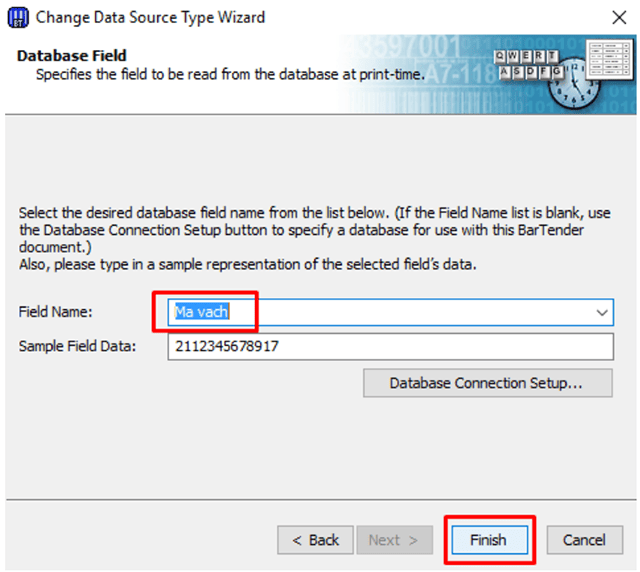Click the 'Sample Field Data:' label

[x=76, y=346]
